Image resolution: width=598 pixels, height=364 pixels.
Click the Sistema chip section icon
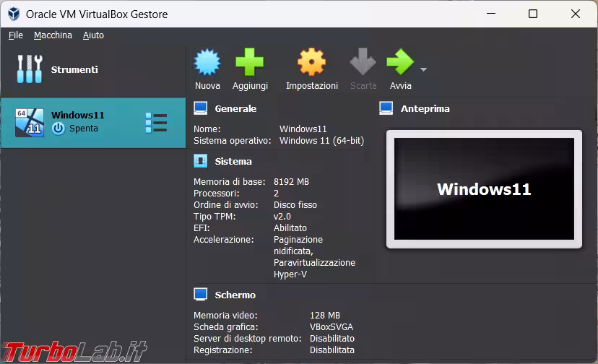pos(201,161)
